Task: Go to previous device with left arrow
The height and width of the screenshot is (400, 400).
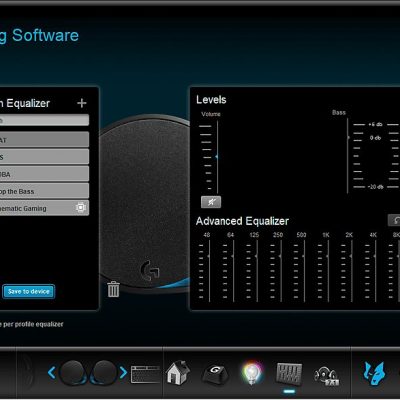Action: tap(51, 372)
